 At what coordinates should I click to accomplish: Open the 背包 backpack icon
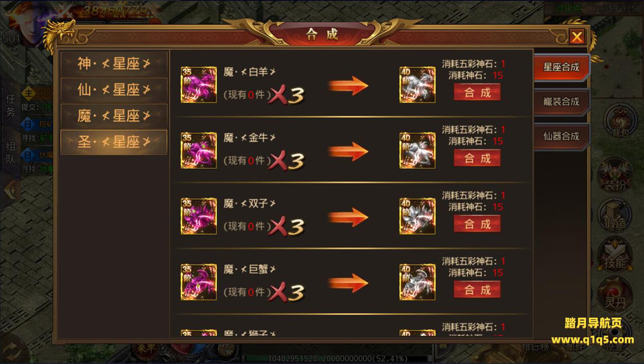[618, 123]
